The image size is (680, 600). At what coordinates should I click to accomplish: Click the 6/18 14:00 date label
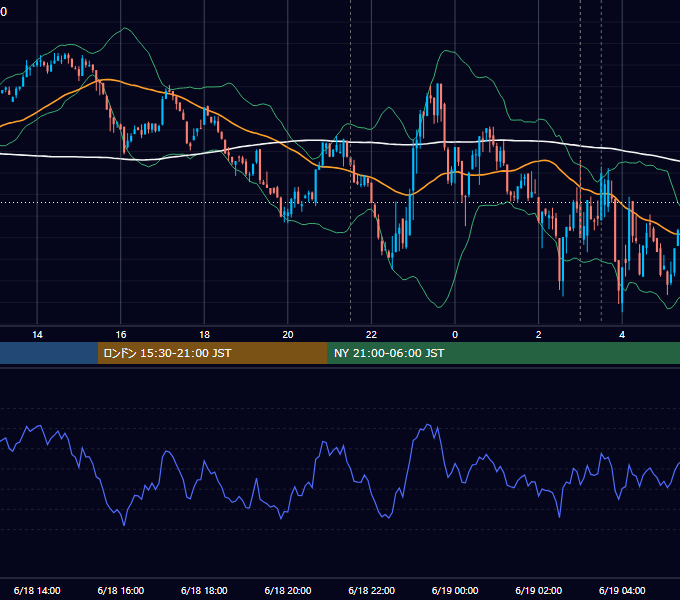tap(37, 590)
